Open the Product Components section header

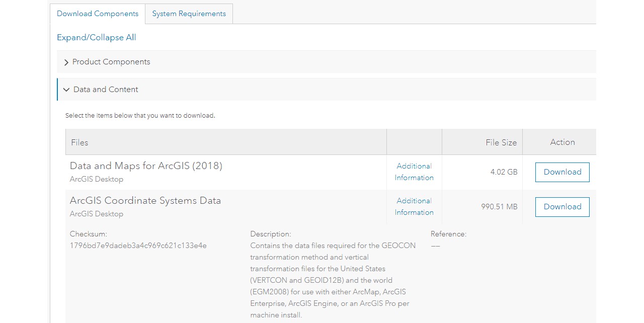pos(111,62)
